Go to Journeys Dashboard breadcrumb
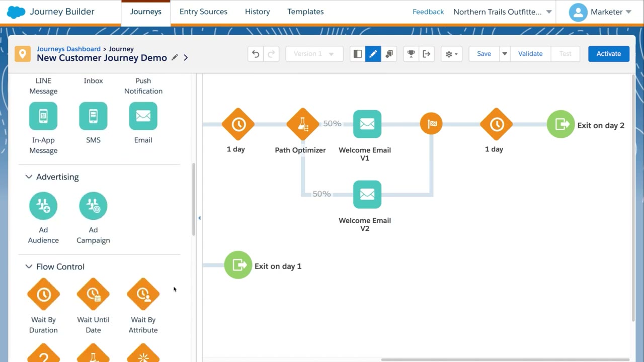Screen dimensions: 644x362 [68, 49]
